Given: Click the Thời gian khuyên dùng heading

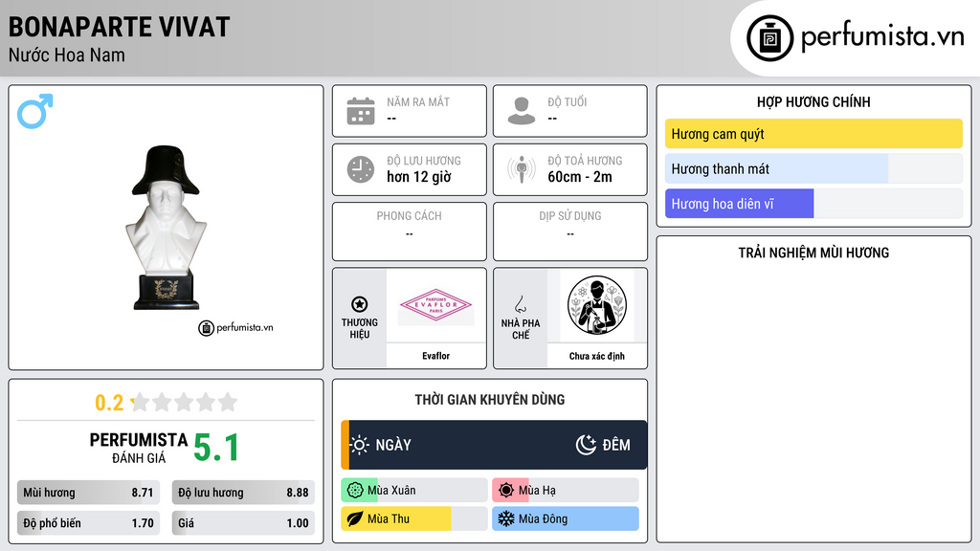Looking at the screenshot, I should coord(490,400).
